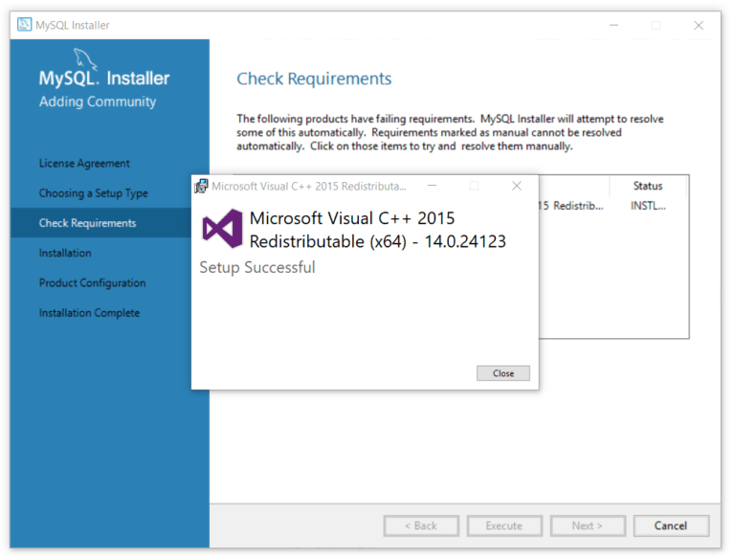This screenshot has width=735, height=560.
Task: Click the Status column header
Action: coord(648,186)
